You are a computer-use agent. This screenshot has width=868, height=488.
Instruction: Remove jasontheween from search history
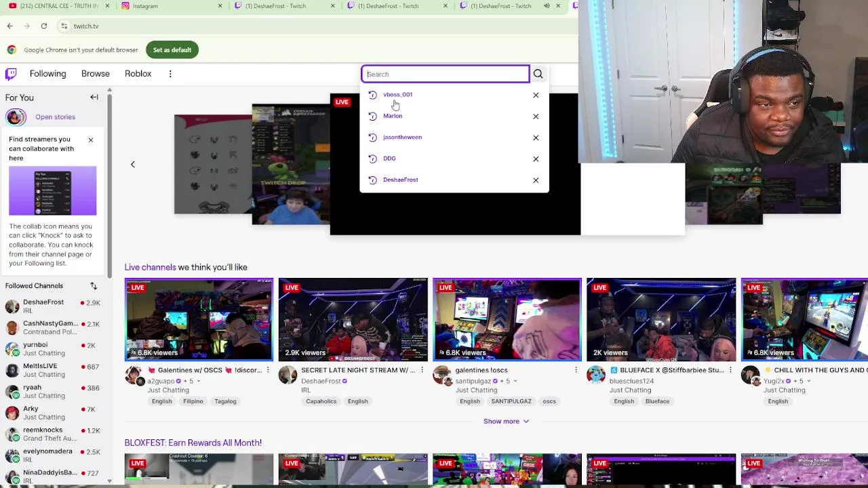click(536, 138)
